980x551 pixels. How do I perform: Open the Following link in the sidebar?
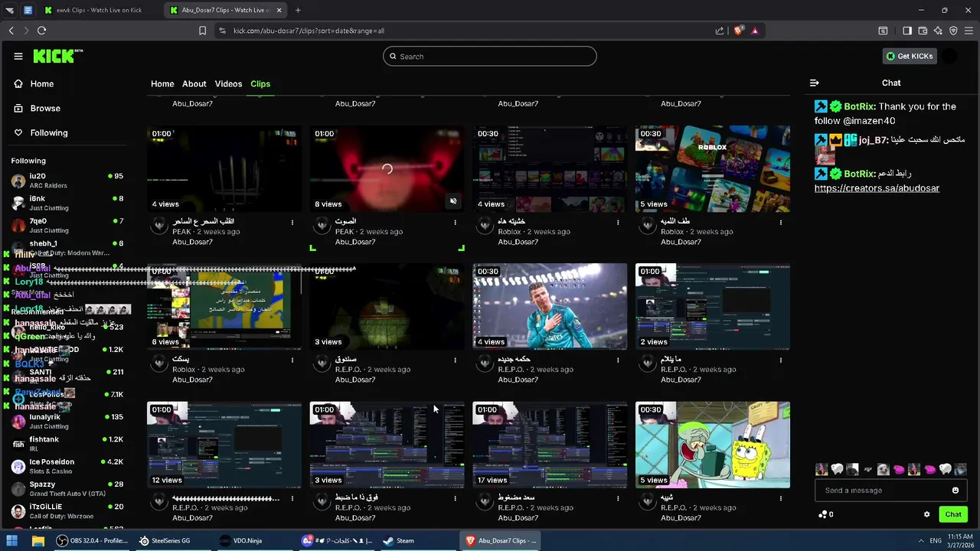(x=49, y=132)
